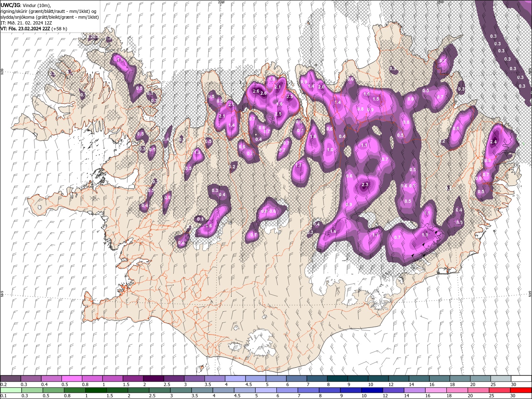
Task: Pick the darkest purple upper swatch, 2 to 2.5
Action: (153, 379)
